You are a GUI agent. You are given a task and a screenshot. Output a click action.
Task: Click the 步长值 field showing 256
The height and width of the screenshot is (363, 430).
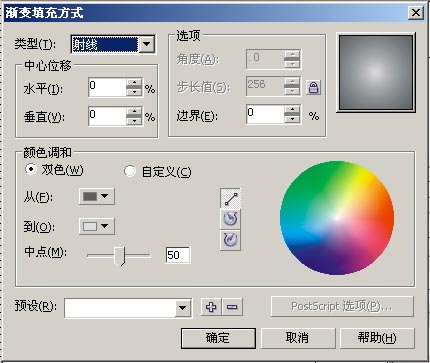[x=266, y=87]
